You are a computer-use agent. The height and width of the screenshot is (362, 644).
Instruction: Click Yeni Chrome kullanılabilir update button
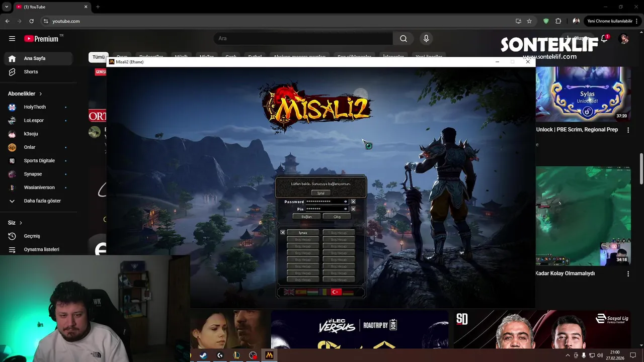coord(610,21)
